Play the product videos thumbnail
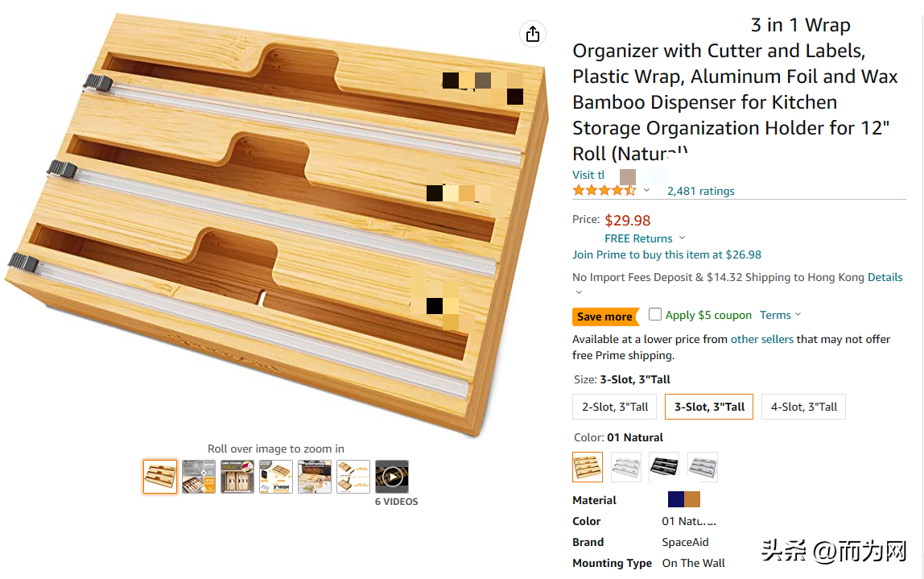 coord(392,477)
